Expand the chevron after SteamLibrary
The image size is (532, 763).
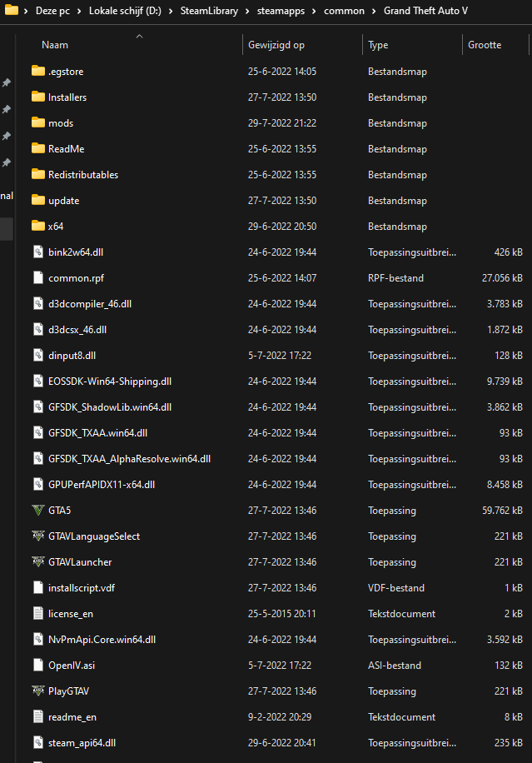(x=247, y=11)
